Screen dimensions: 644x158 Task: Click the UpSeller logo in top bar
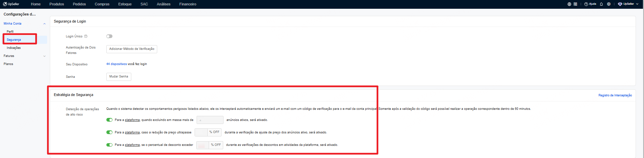[x=11, y=4]
